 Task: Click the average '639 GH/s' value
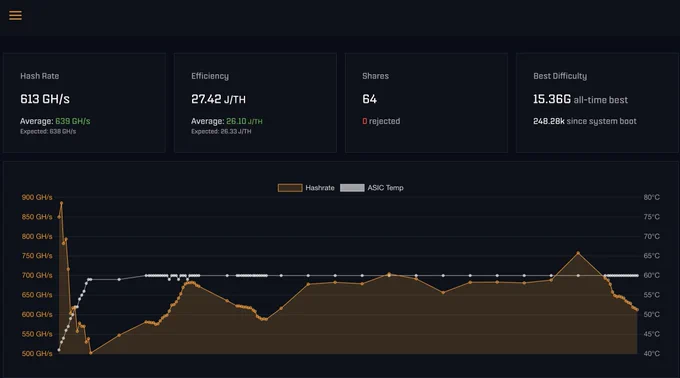72,121
